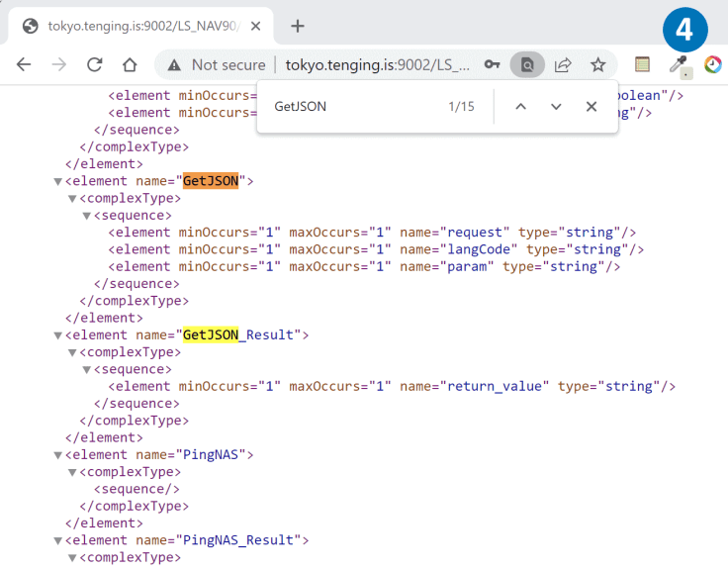The height and width of the screenshot is (570, 728).
Task: Click the notepad extension icon
Action: click(x=642, y=64)
